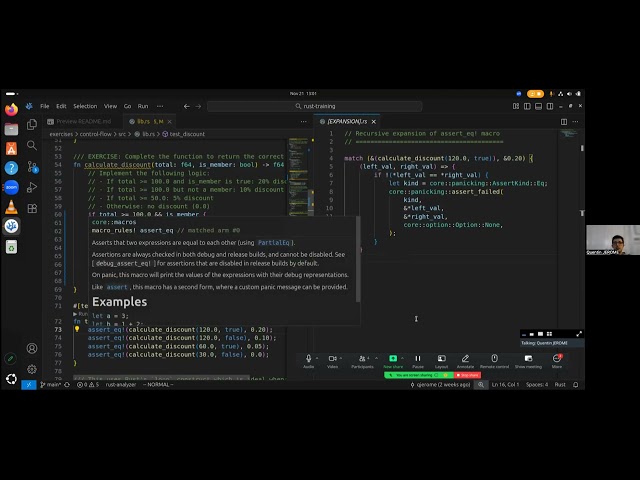640x480 pixels.
Task: Mute audio in Zoom toolbar
Action: point(308,360)
